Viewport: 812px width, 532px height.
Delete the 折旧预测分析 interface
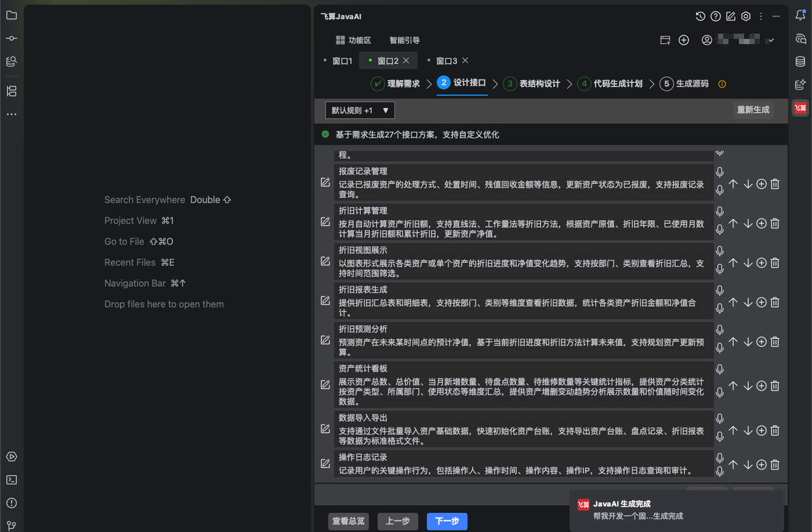click(x=775, y=342)
